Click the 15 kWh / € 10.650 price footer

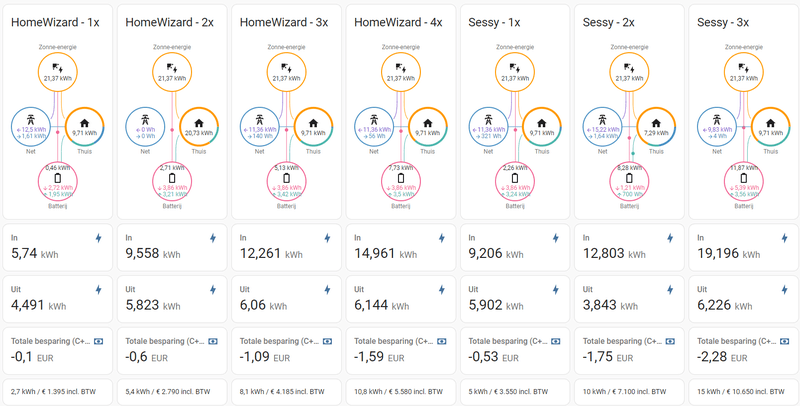pos(741,391)
